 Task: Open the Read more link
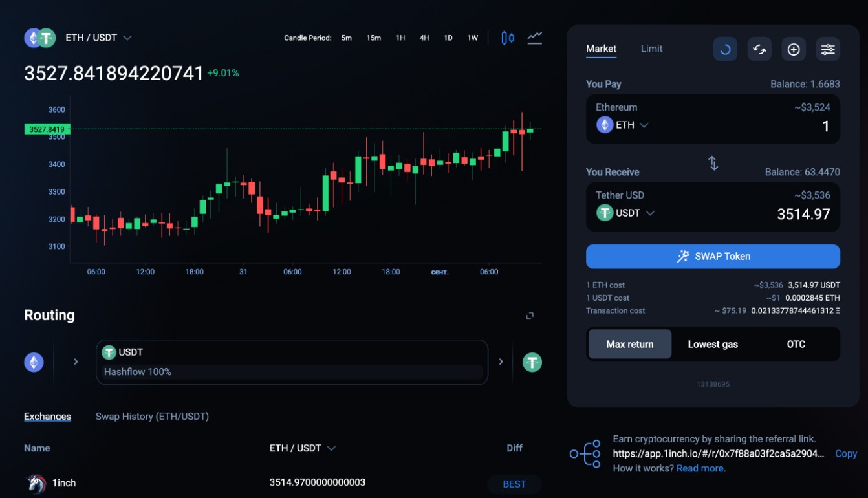click(700, 468)
